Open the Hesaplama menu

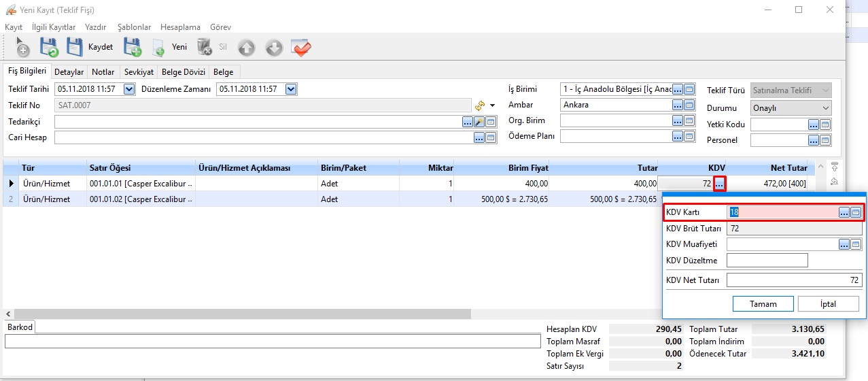click(180, 27)
